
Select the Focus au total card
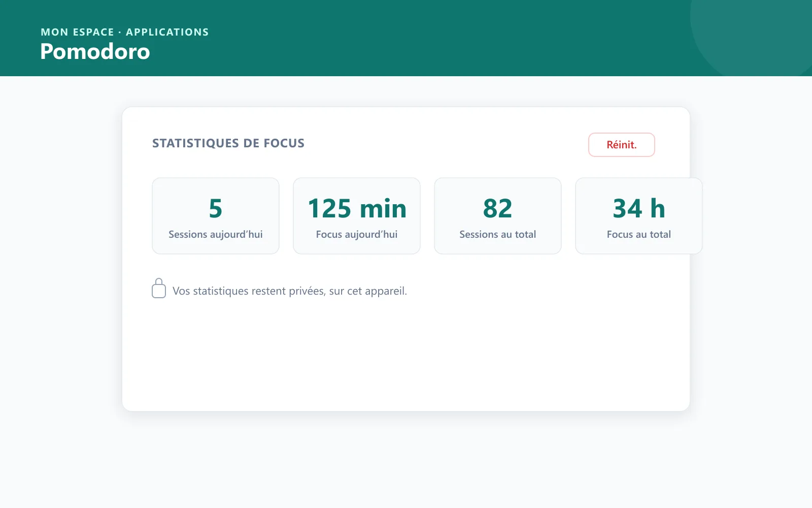[639, 216]
